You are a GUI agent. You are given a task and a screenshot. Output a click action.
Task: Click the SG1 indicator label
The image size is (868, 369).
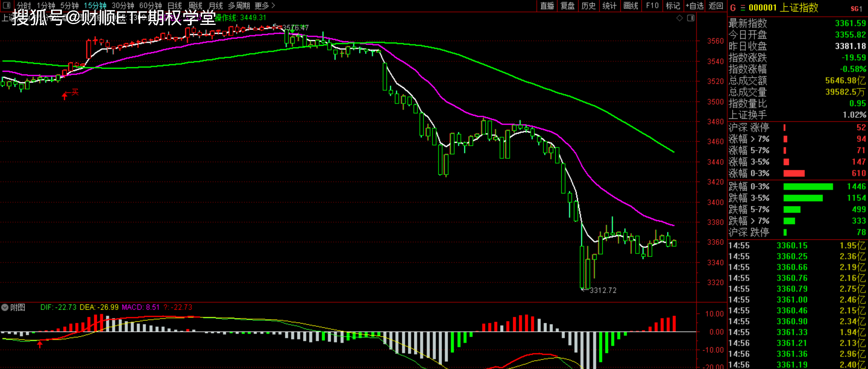856,8
